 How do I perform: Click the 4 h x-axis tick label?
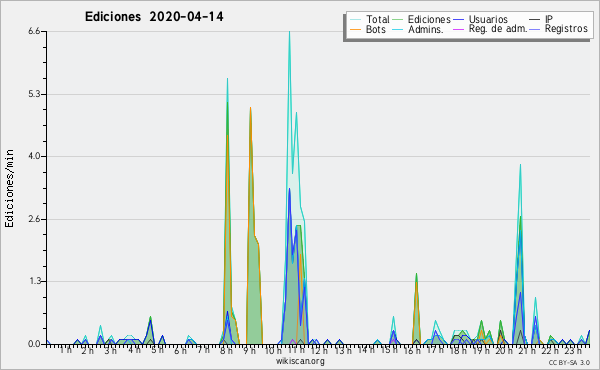tap(134, 350)
